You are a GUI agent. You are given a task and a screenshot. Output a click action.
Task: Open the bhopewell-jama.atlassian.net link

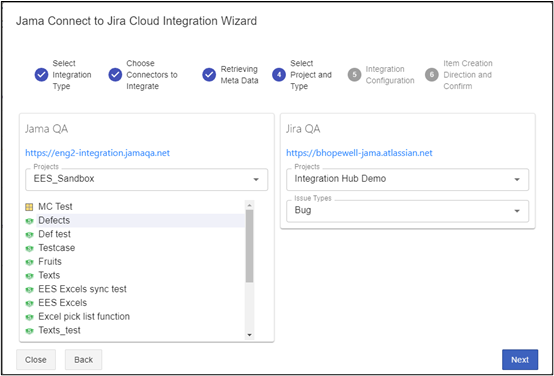point(359,153)
